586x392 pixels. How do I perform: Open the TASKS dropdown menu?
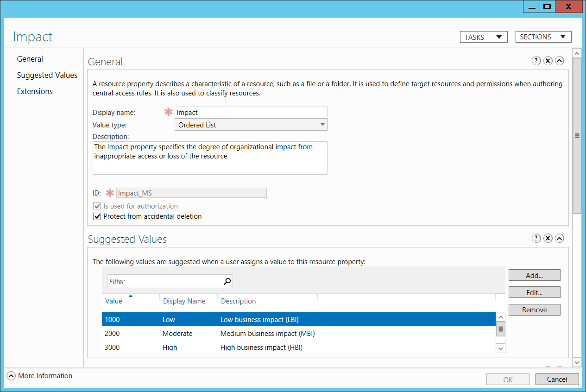[x=483, y=37]
